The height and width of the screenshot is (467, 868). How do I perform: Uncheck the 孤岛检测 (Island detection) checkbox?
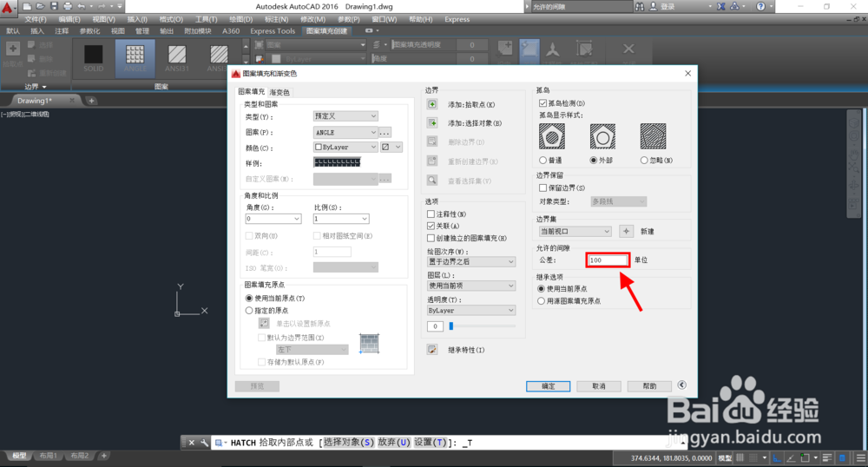coord(543,103)
